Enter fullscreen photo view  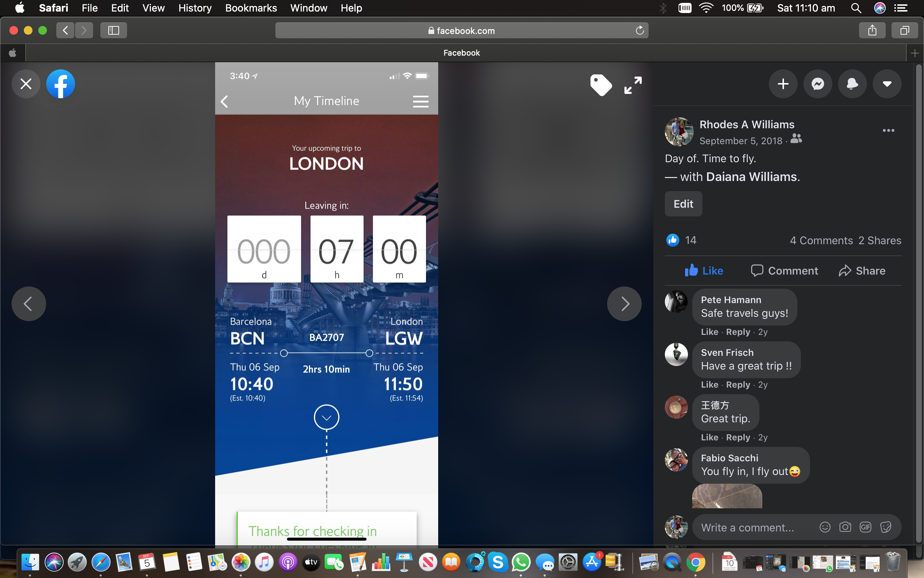tap(633, 85)
